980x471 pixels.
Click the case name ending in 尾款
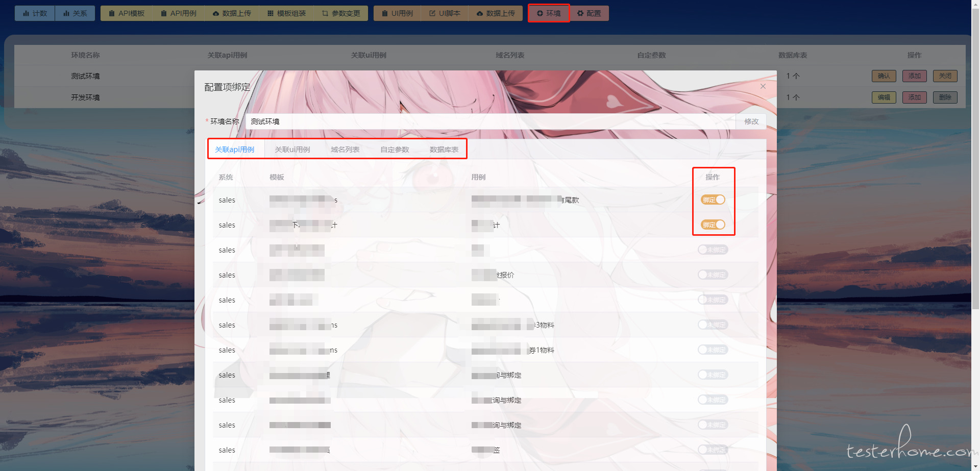[525, 200]
